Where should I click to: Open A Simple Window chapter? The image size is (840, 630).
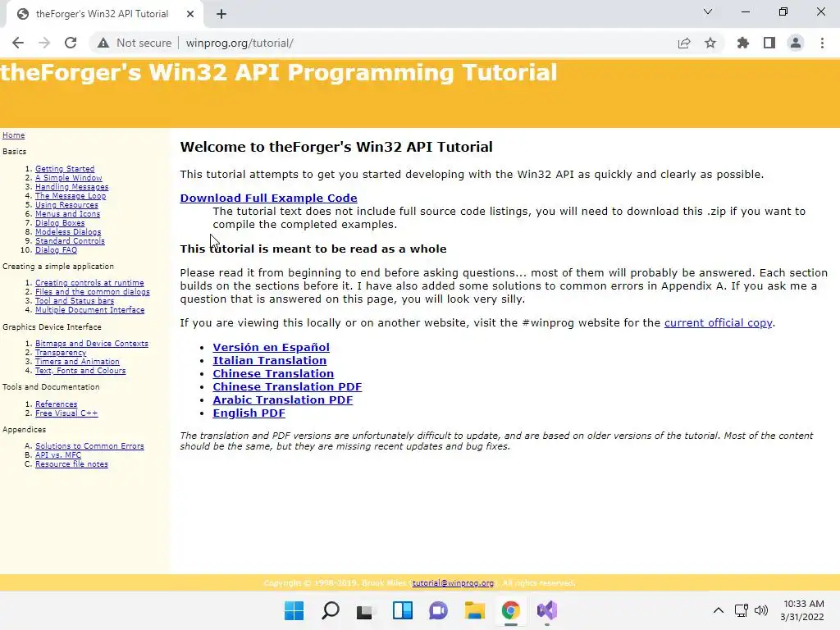(69, 178)
